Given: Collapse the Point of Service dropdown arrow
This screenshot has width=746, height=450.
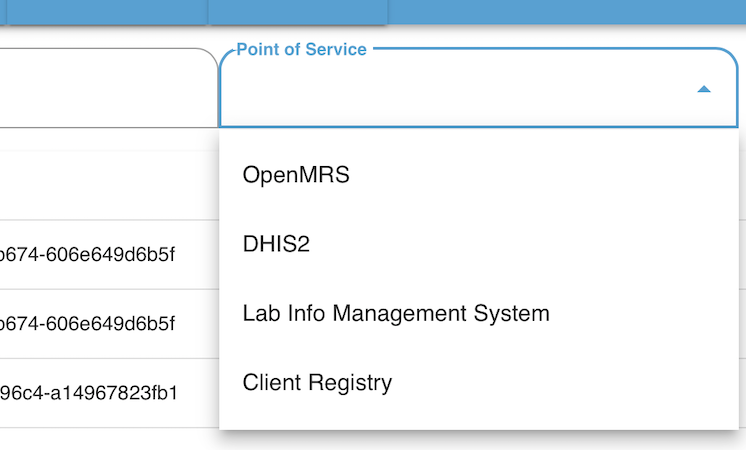Looking at the screenshot, I should (x=704, y=89).
